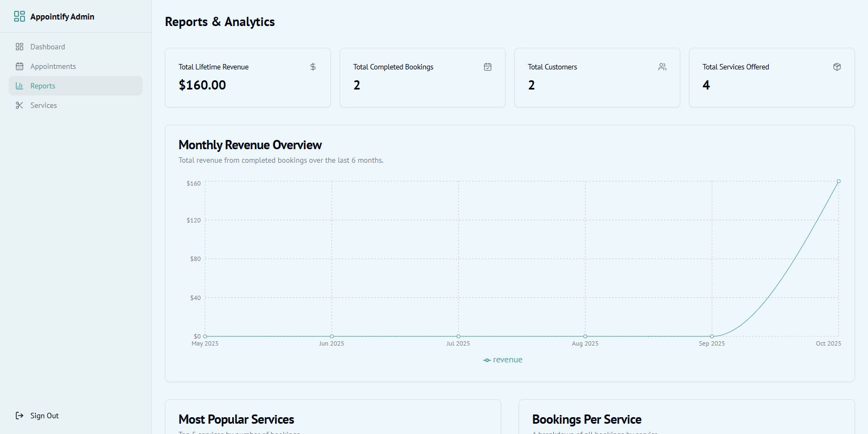Screen dimensions: 868x434
Task: Click the Services scissors icon
Action: (x=20, y=105)
